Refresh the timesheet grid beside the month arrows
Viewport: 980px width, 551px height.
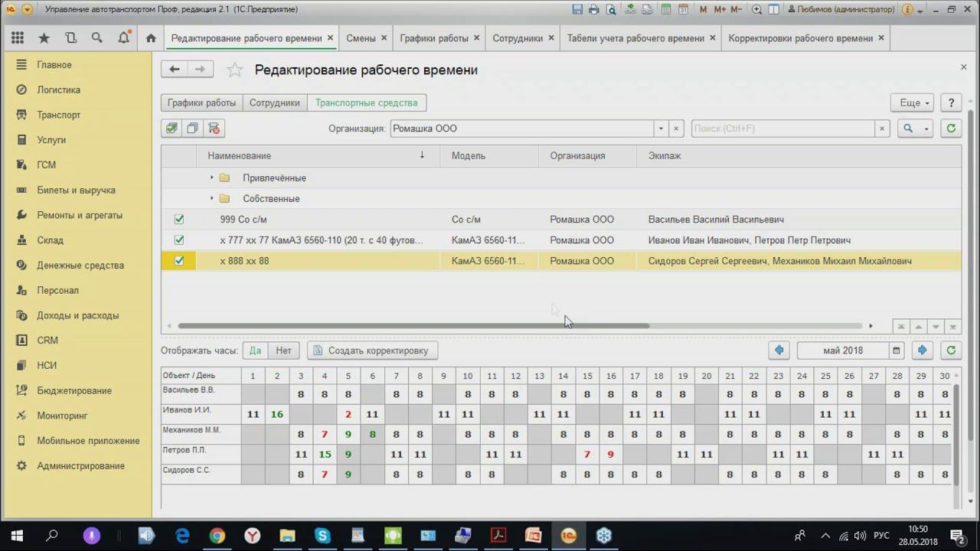[951, 350]
